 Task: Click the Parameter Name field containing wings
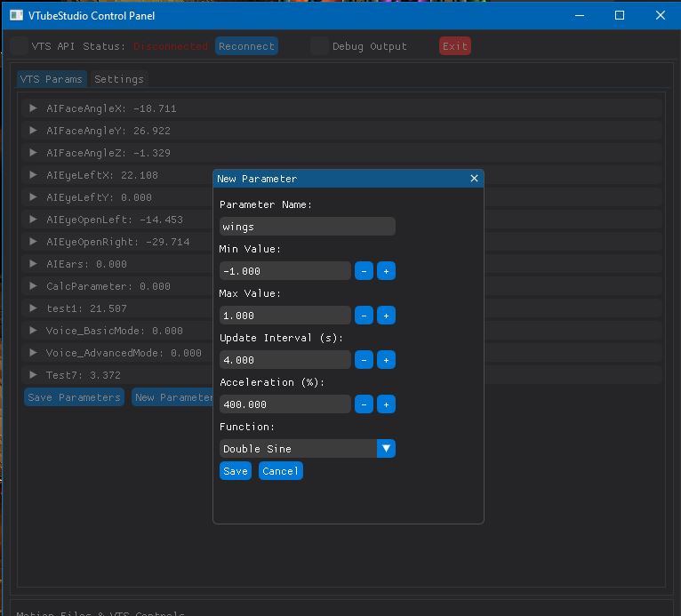(307, 227)
